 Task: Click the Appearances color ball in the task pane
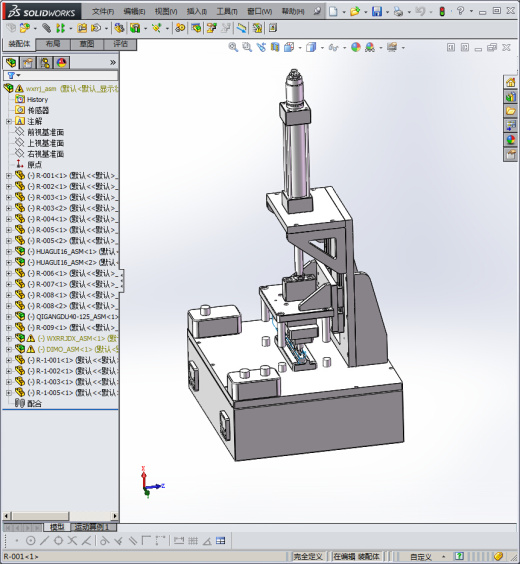pos(511,140)
